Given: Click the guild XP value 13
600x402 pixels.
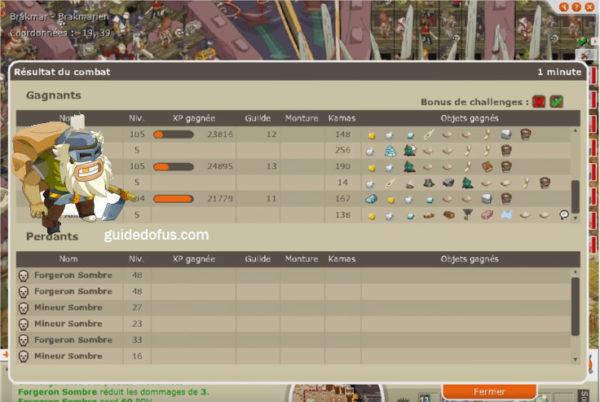Looking at the screenshot, I should point(271,167).
